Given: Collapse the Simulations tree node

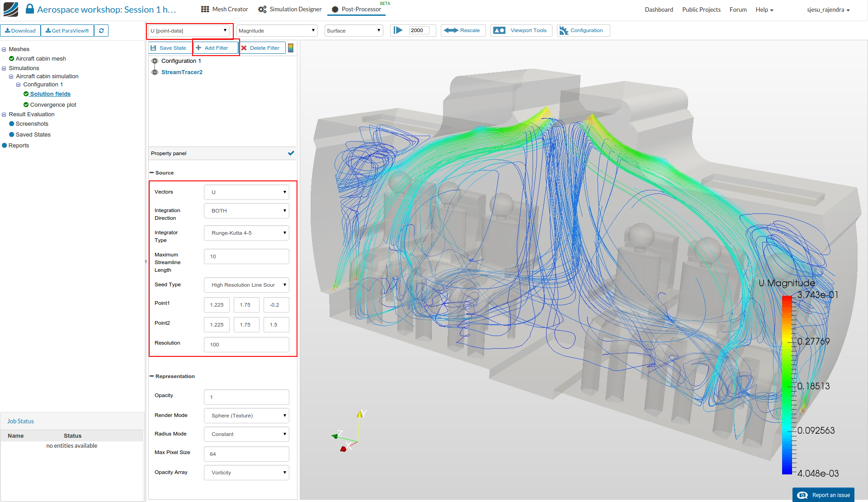Looking at the screenshot, I should pos(4,68).
